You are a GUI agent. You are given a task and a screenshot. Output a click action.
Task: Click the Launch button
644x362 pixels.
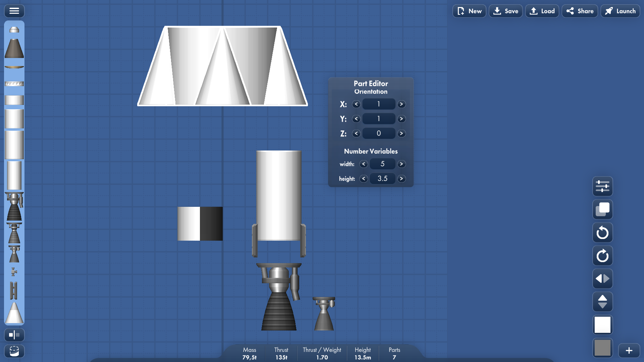pyautogui.click(x=620, y=11)
